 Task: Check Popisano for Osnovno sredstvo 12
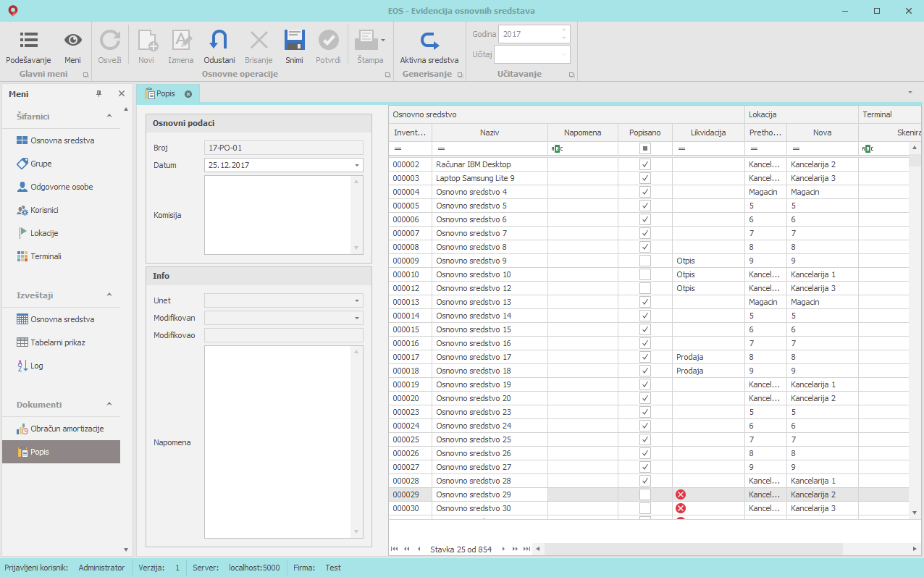[x=645, y=288]
